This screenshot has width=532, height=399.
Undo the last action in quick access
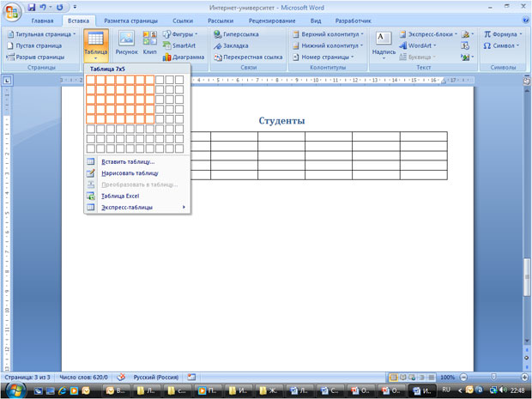[x=43, y=7]
